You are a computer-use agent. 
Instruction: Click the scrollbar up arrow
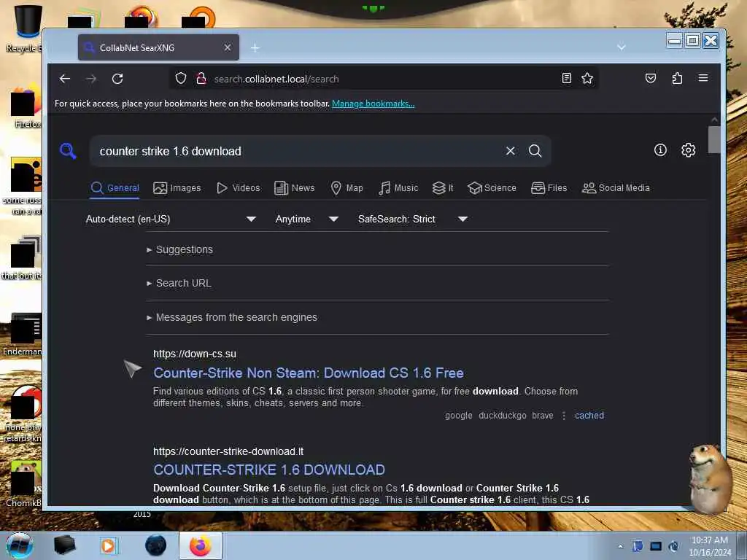pyautogui.click(x=714, y=120)
